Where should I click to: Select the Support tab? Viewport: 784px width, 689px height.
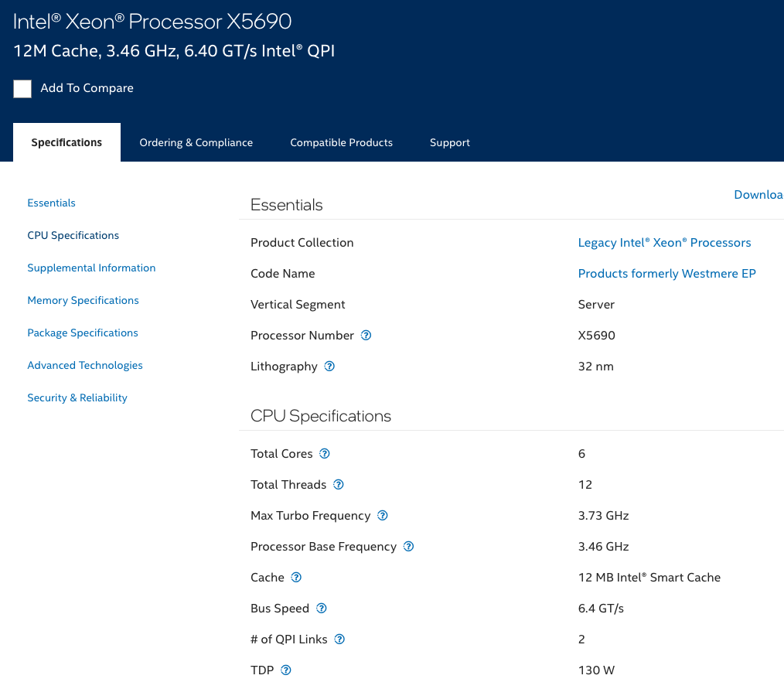pyautogui.click(x=449, y=143)
